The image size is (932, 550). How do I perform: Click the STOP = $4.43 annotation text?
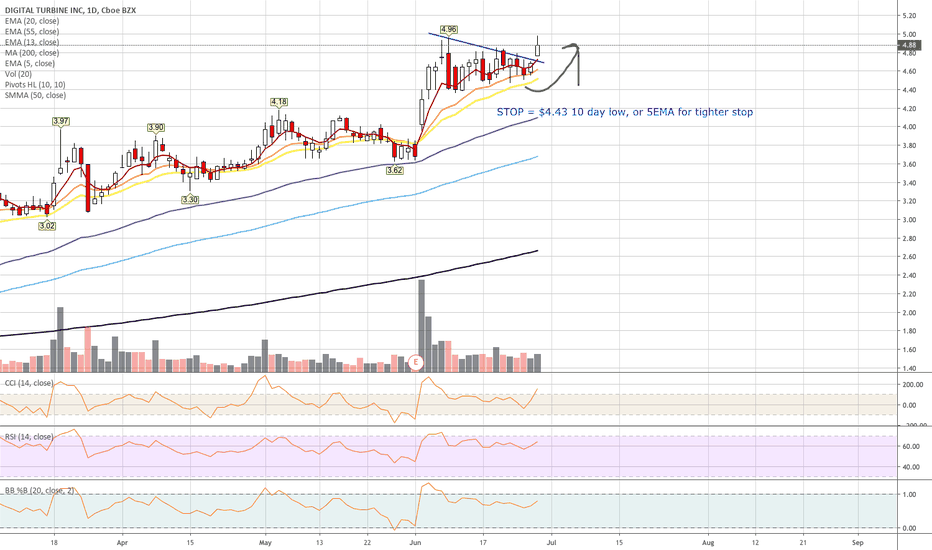625,112
